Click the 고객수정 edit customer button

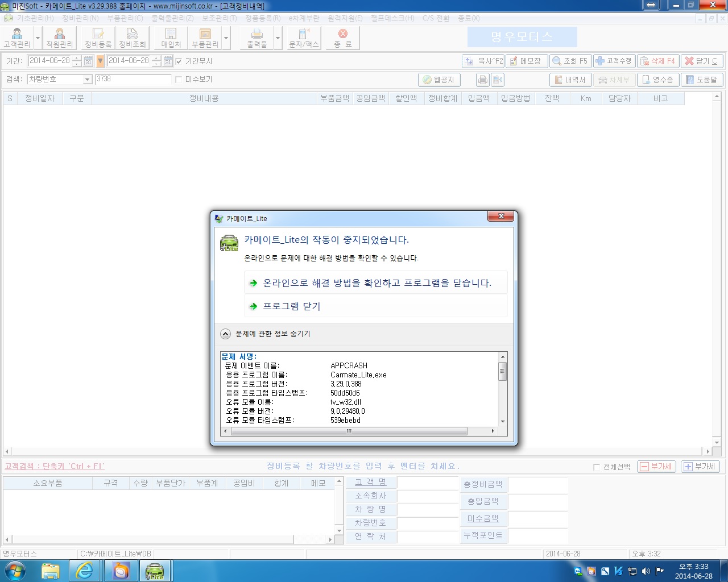point(614,61)
